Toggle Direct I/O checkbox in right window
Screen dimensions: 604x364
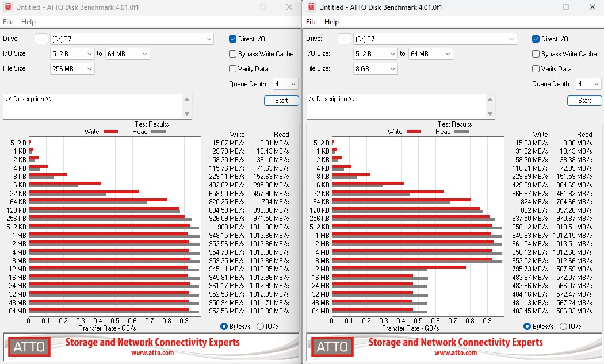point(536,39)
